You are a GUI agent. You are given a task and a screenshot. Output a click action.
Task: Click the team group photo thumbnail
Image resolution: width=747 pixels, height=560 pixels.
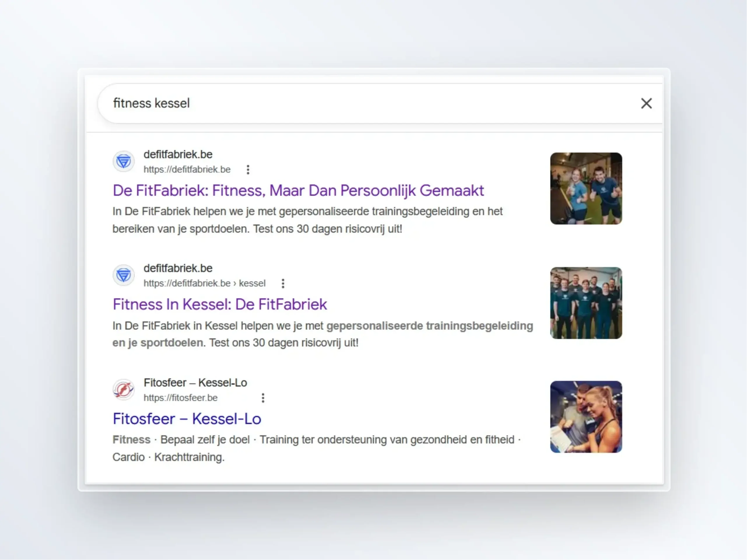[586, 303]
